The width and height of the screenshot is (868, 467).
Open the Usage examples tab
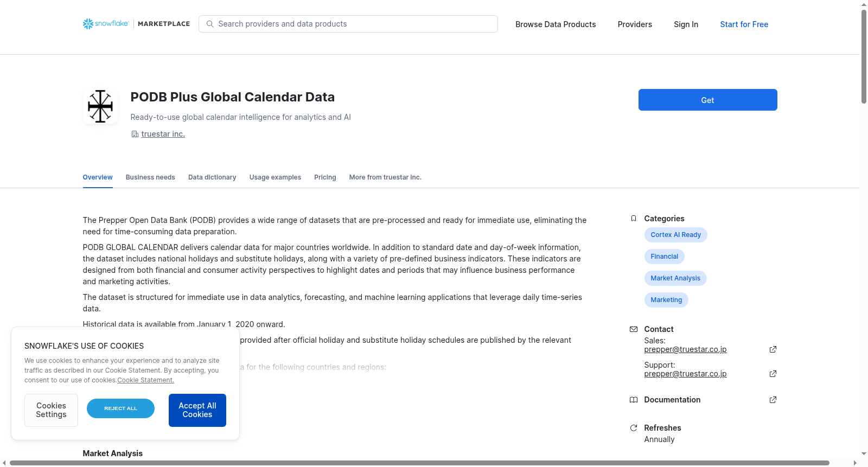275,177
